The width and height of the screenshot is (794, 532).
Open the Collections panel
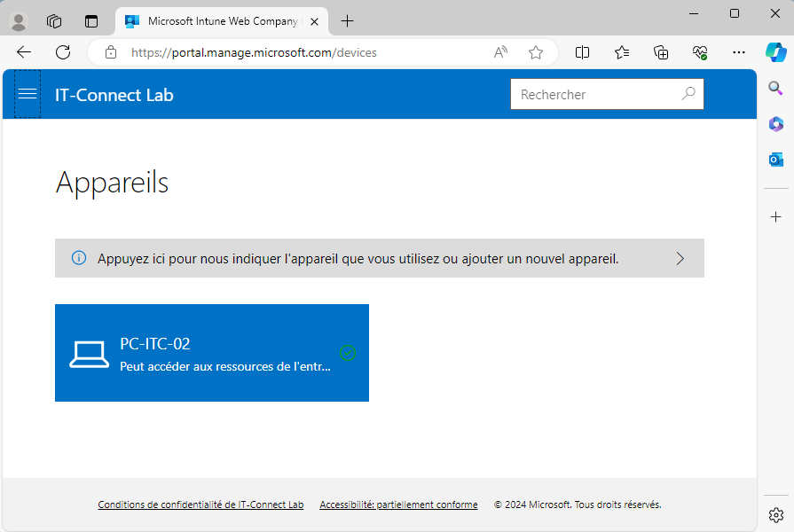click(x=660, y=52)
